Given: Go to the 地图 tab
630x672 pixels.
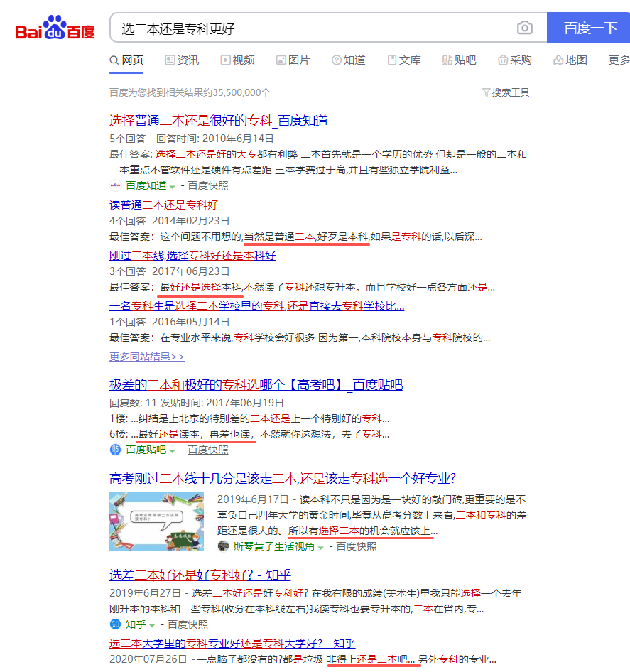Looking at the screenshot, I should click(570, 60).
